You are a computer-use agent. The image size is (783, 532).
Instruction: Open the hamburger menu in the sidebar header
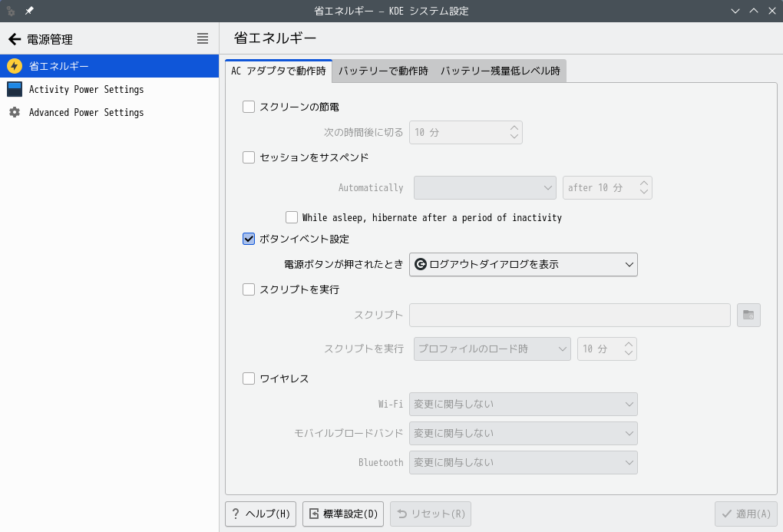click(203, 38)
